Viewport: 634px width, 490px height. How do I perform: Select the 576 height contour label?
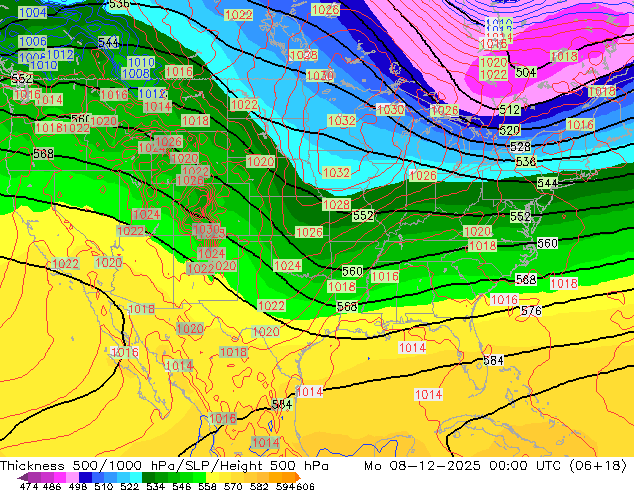coord(531,310)
